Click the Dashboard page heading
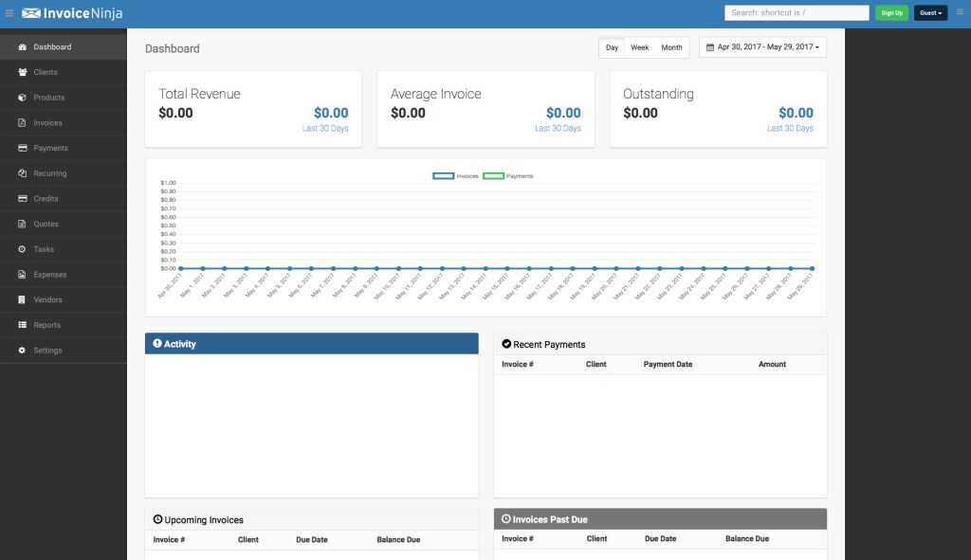 point(173,49)
